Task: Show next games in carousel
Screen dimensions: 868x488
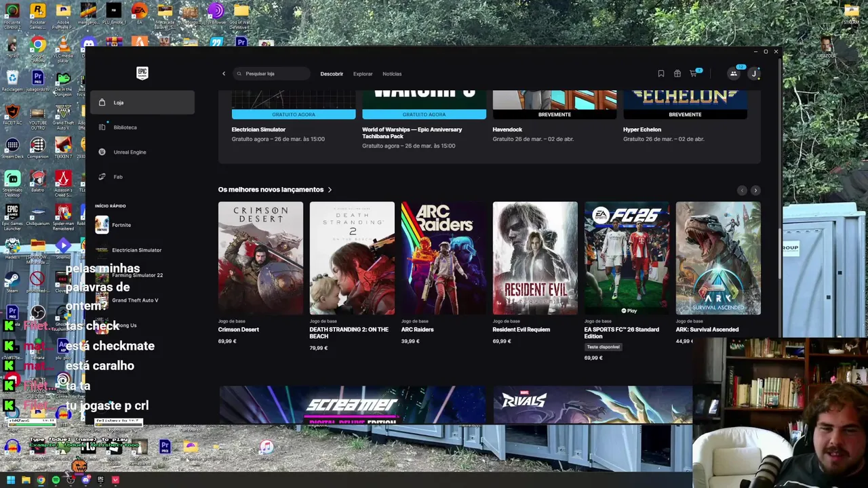Action: 755,190
